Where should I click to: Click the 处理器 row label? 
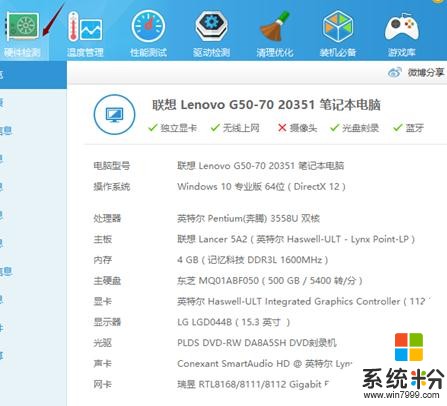107,218
